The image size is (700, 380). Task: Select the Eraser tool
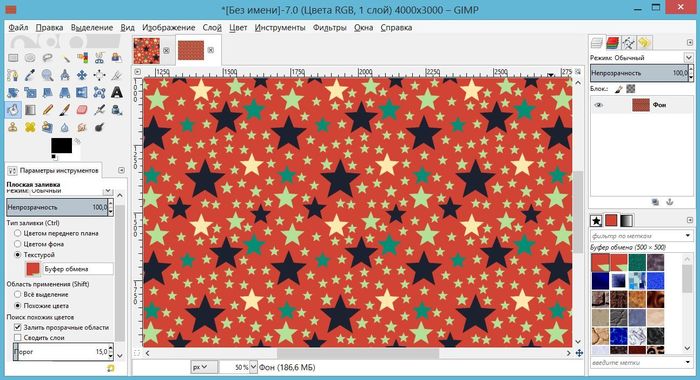(82, 110)
